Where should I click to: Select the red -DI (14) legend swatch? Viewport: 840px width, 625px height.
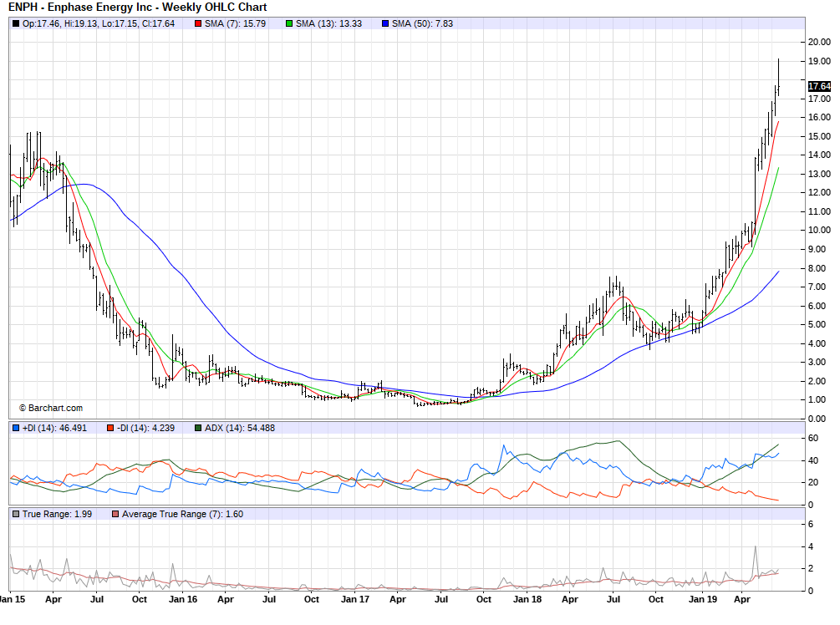[110, 428]
